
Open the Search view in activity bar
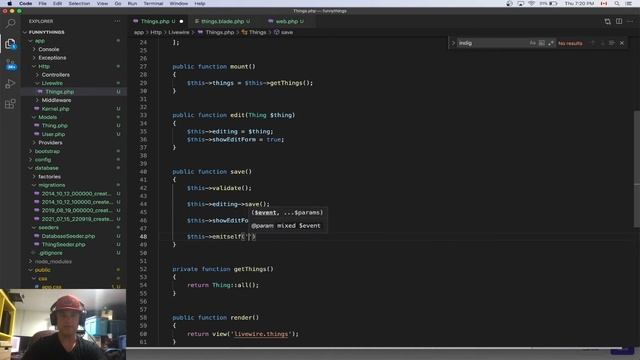click(x=10, y=23)
